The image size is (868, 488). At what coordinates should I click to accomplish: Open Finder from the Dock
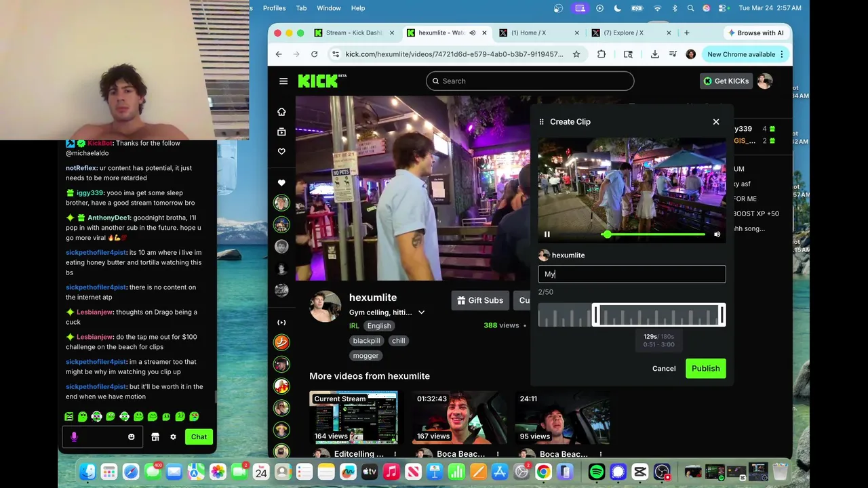coord(87,472)
